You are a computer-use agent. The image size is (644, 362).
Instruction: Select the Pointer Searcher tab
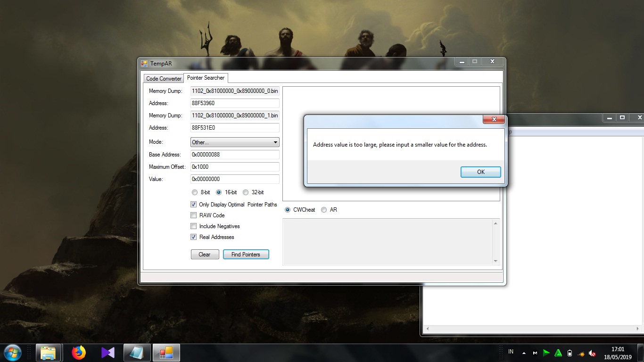coord(206,78)
